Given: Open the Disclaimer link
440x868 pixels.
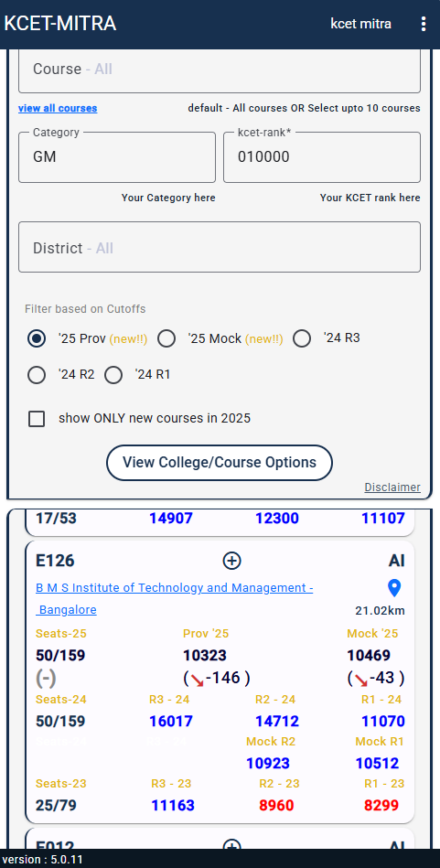Looking at the screenshot, I should (392, 488).
